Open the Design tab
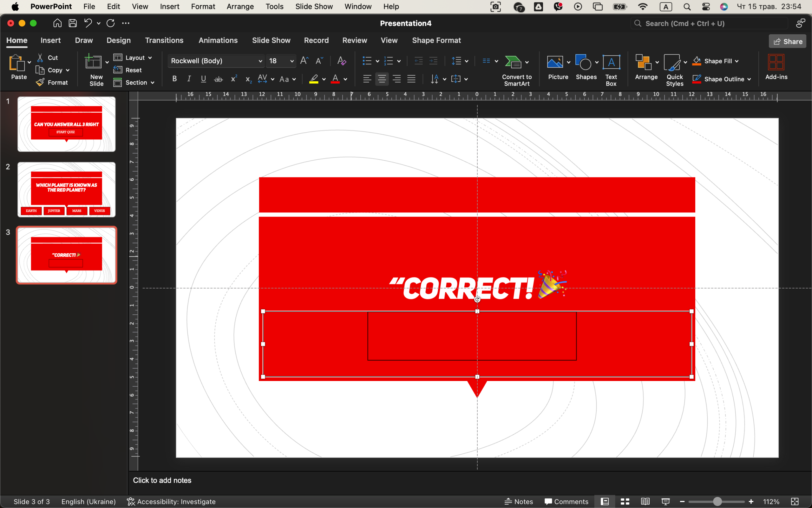812x508 pixels. tap(118, 40)
